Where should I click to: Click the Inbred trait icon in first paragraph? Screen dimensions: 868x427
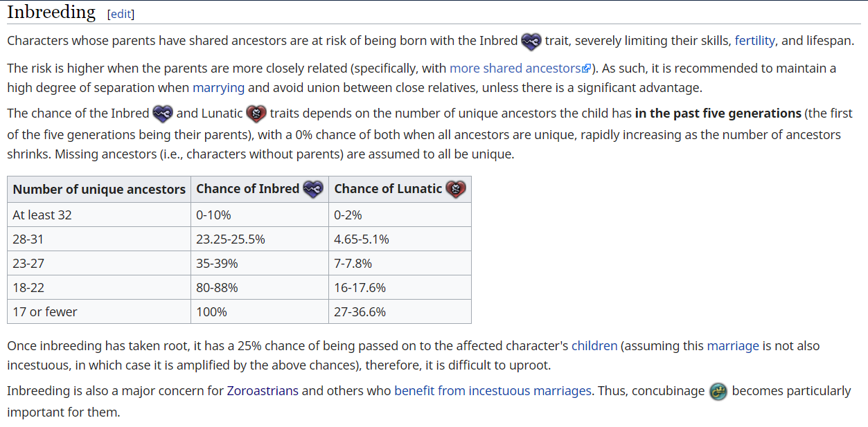pos(531,41)
